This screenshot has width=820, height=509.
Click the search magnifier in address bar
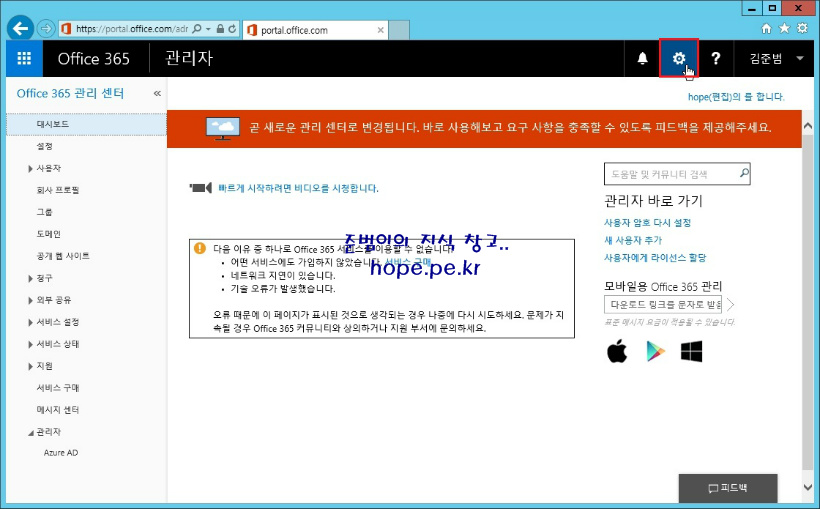[x=197, y=29]
